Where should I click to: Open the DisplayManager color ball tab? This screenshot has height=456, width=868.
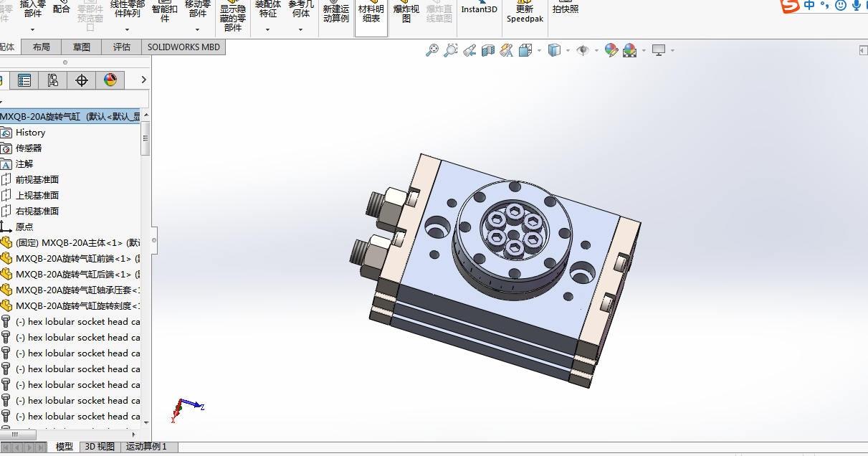tap(110, 80)
